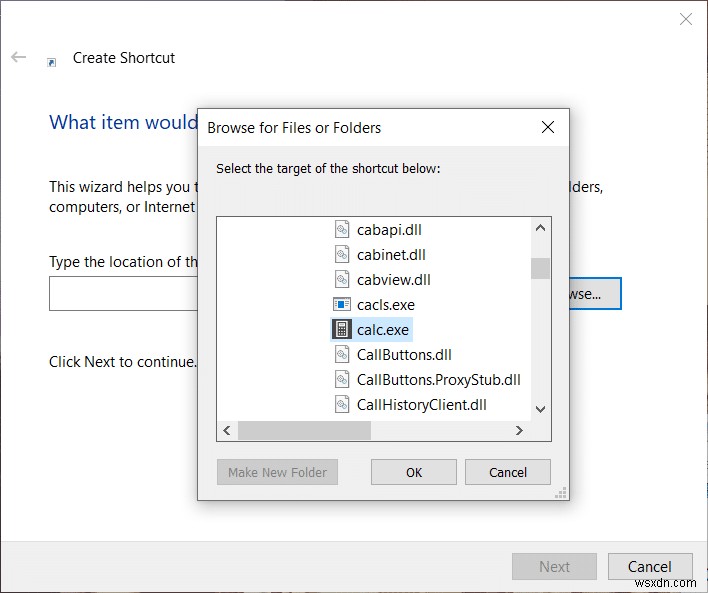Click the calc.exe calculator icon
The height and width of the screenshot is (593, 708).
[x=342, y=330]
